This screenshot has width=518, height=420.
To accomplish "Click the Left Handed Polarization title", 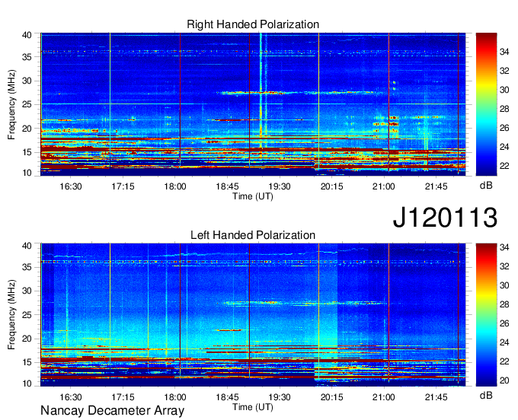I will click(x=253, y=235).
